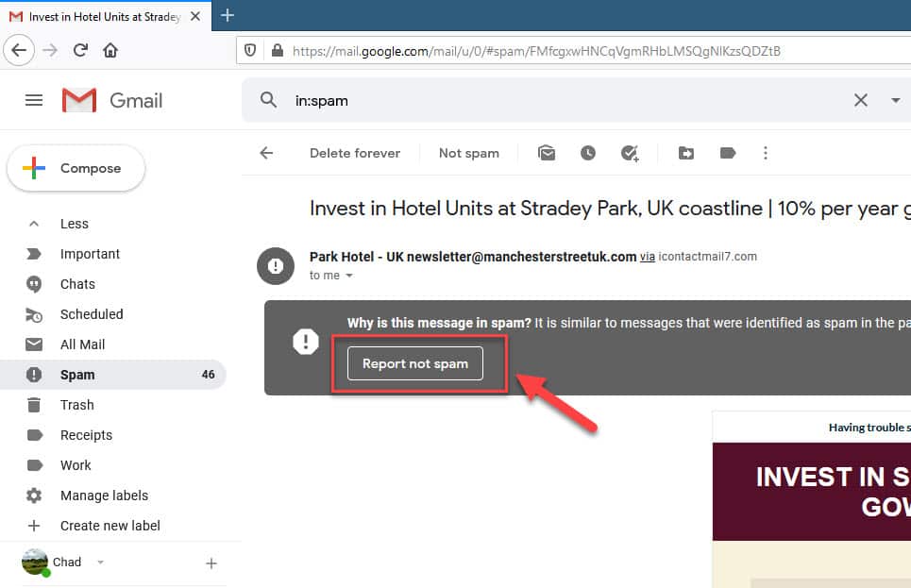Open the Trash folder

coord(76,405)
